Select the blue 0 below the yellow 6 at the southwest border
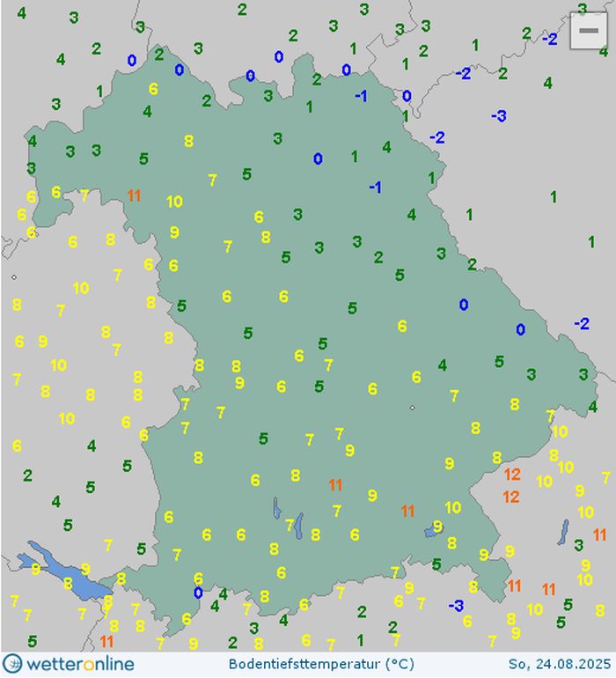616x678 pixels. (x=198, y=593)
